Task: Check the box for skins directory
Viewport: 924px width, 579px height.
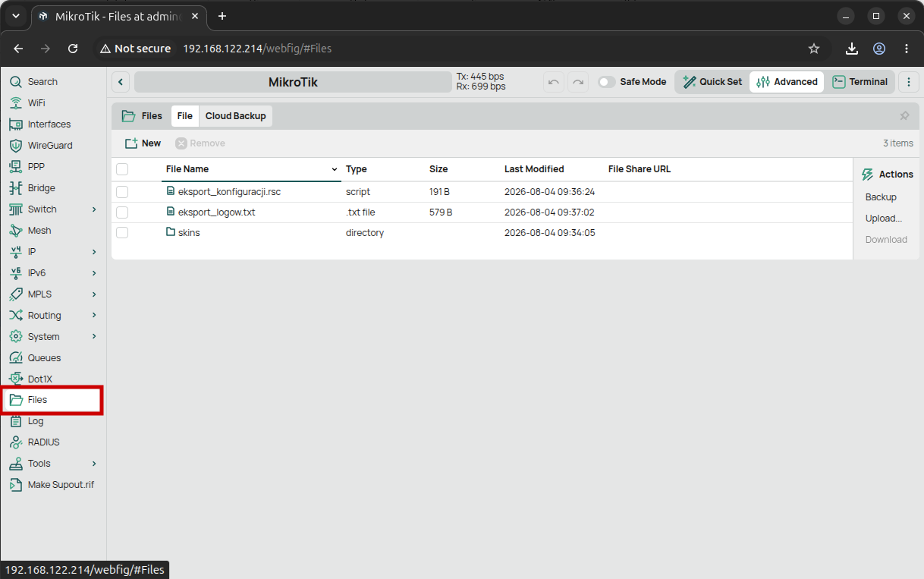Action: click(x=122, y=233)
